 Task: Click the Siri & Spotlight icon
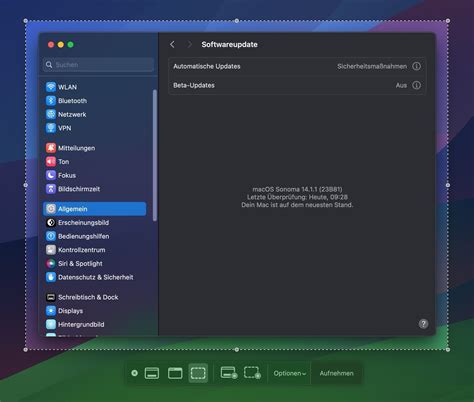(x=51, y=264)
